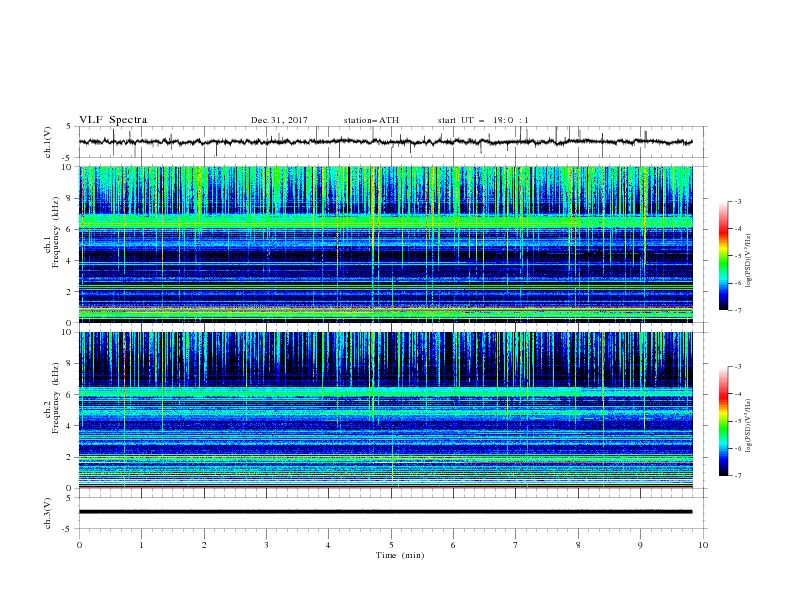
Task: Click the ch.1 spectrogram color scale bar
Action: coord(723,255)
